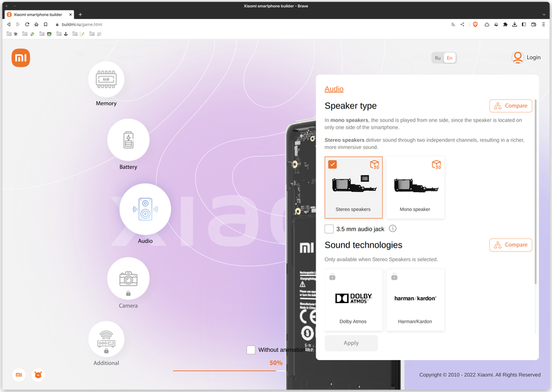
Task: Go to the browser home page
Action: point(37,24)
